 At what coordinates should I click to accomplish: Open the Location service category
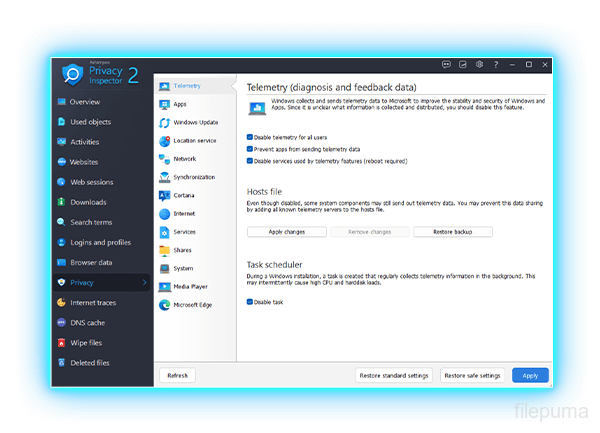[x=195, y=141]
